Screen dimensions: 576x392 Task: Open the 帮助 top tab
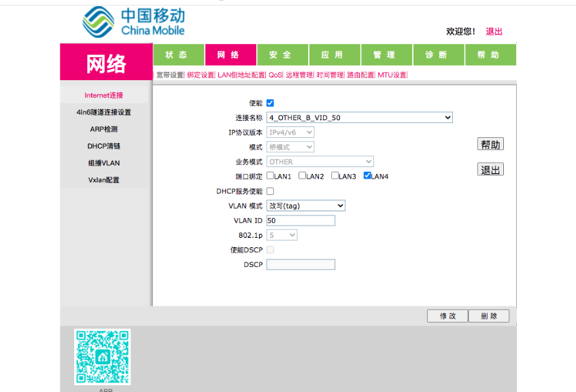(491, 54)
